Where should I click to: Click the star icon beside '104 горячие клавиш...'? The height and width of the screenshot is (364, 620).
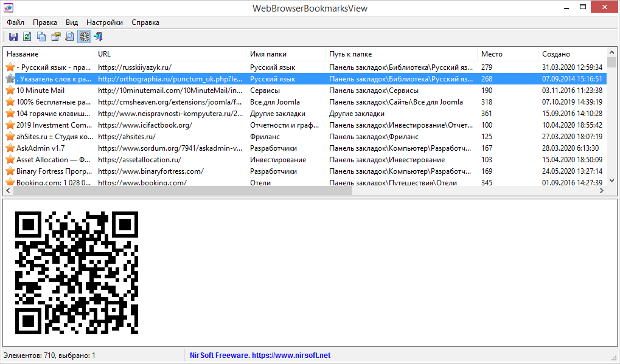pyautogui.click(x=10, y=114)
